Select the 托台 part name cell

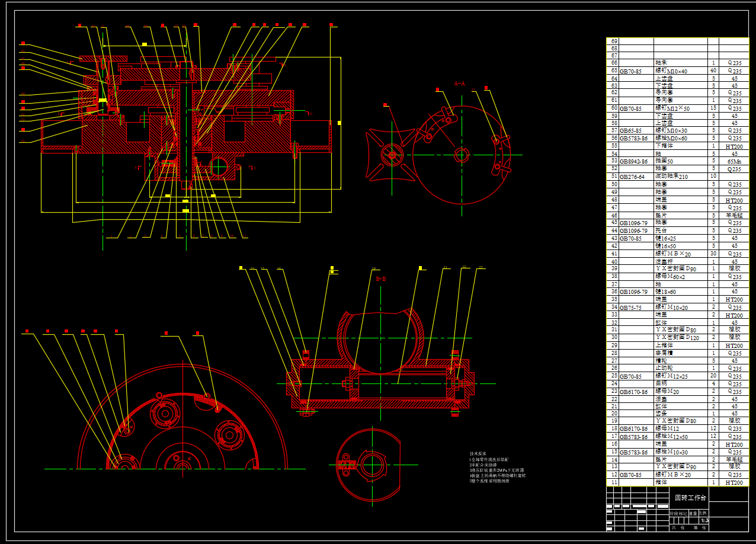click(x=661, y=231)
